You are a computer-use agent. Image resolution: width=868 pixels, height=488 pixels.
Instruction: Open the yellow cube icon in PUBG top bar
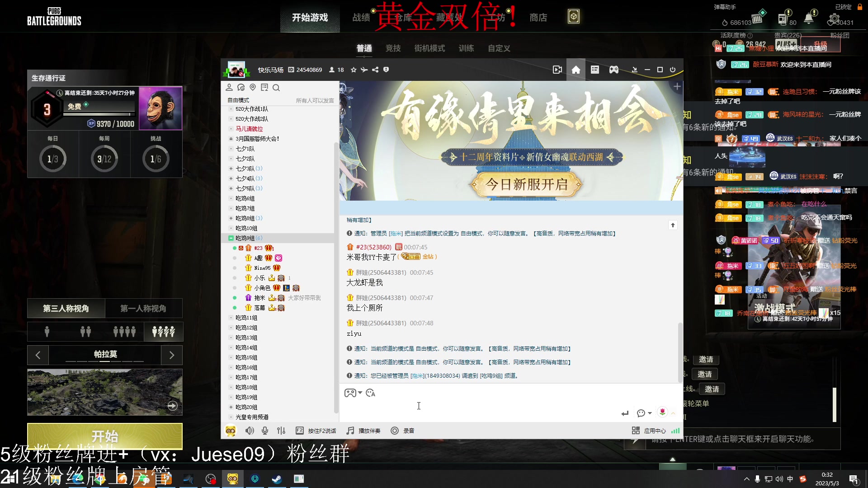574,17
